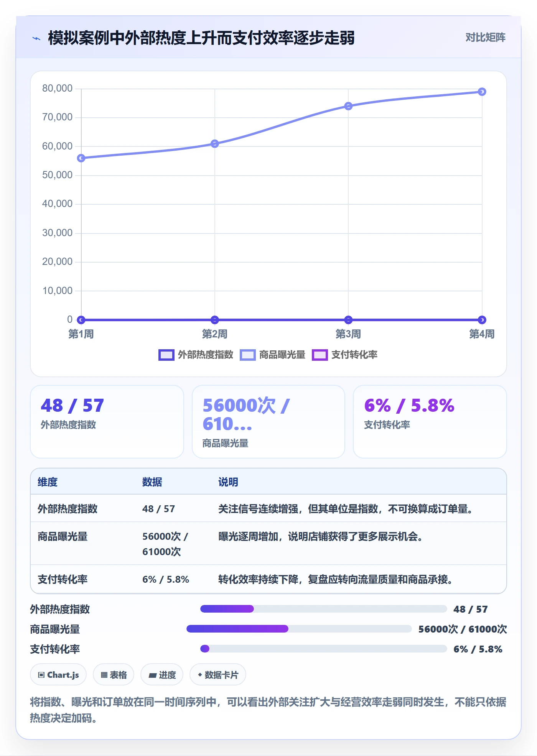Image resolution: width=537 pixels, height=756 pixels.
Task: Toggle the 支付转化率 legend item
Action: coord(344,355)
